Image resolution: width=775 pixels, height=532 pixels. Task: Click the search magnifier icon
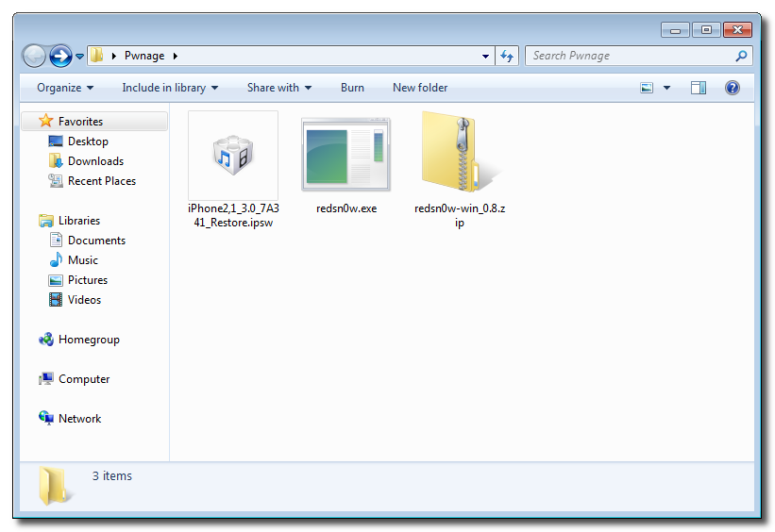point(741,56)
